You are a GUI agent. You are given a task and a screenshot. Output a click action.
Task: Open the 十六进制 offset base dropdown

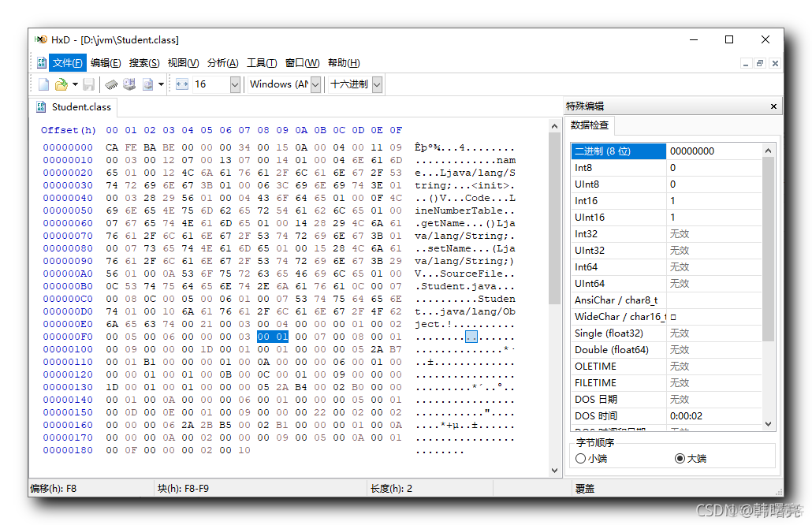[377, 84]
